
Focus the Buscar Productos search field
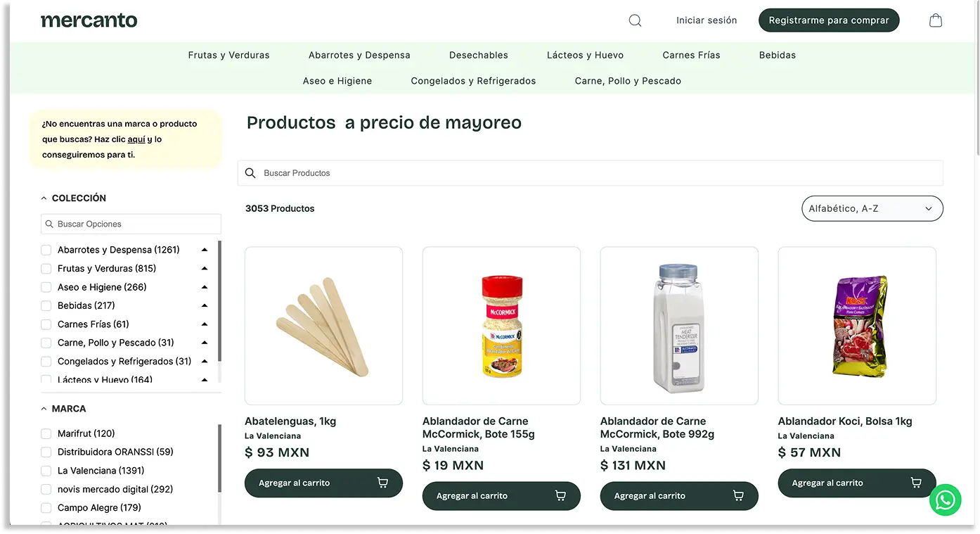coord(591,173)
